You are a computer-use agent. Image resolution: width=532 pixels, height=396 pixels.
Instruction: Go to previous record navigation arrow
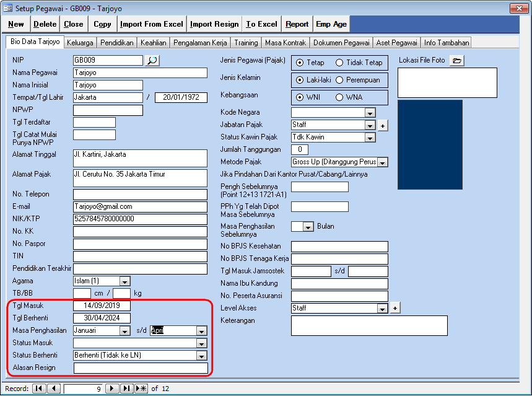[x=54, y=389]
